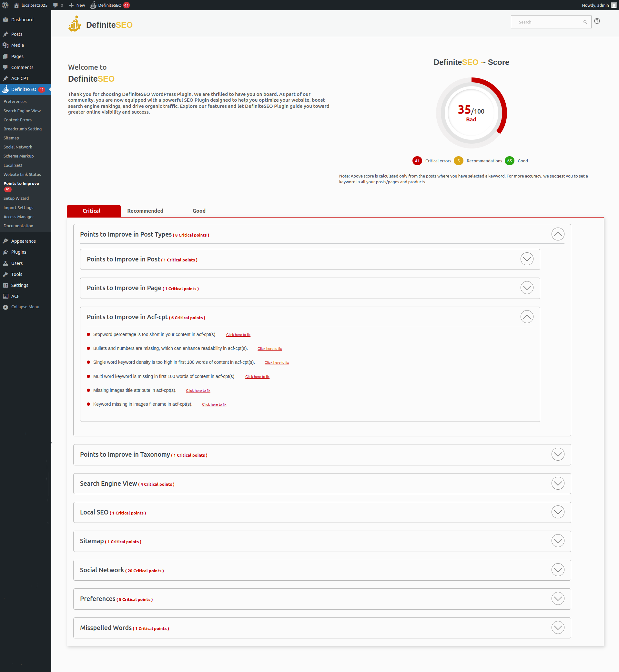The height and width of the screenshot is (672, 619).
Task: Click the Settings icon in sidebar
Action: [x=6, y=285]
